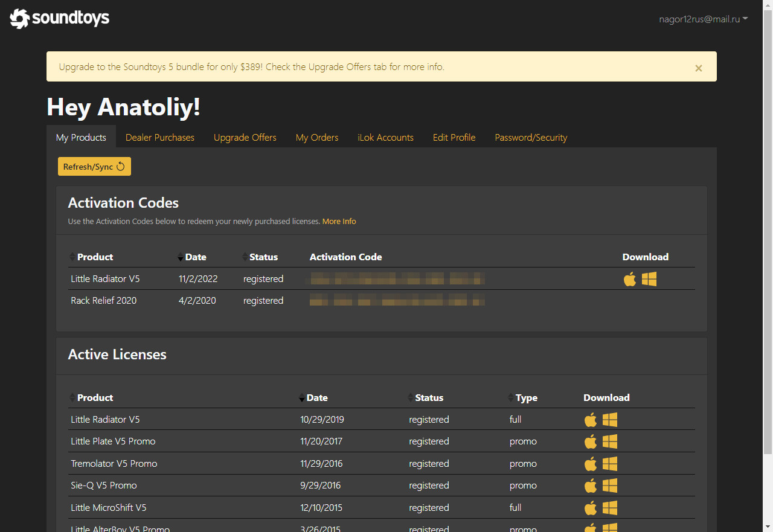Dismiss the Soundtoys 5 upgrade banner

click(x=699, y=68)
